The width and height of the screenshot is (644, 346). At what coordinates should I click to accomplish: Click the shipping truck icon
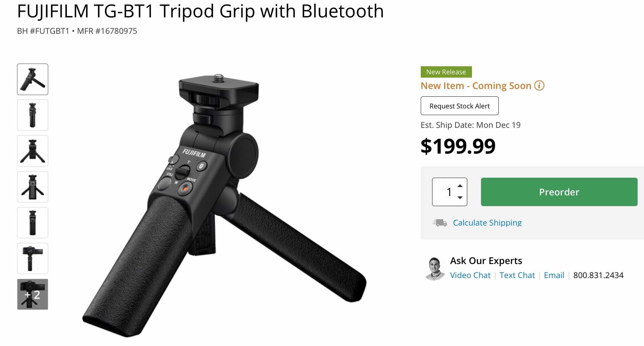(x=440, y=223)
